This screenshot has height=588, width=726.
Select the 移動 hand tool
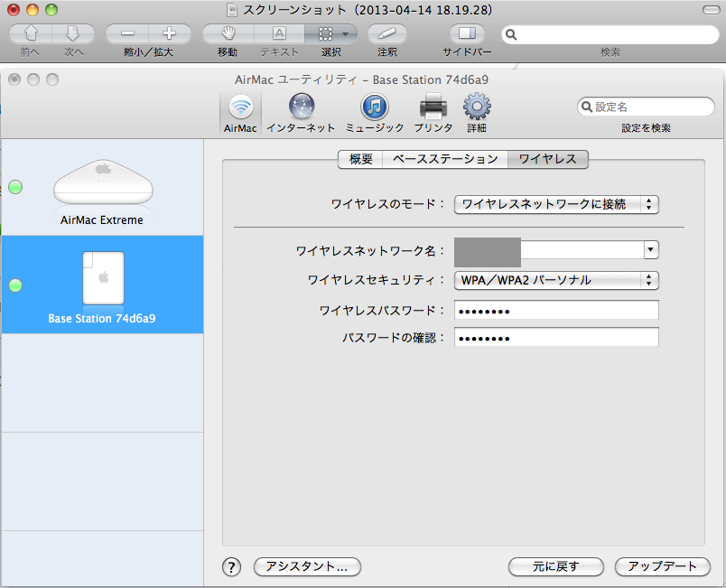[227, 34]
